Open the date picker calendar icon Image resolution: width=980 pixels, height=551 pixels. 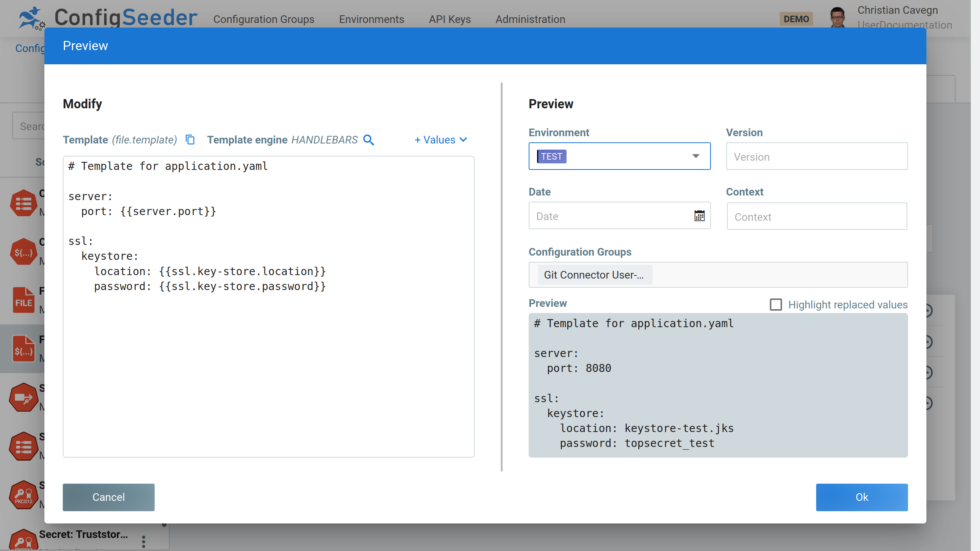point(699,216)
